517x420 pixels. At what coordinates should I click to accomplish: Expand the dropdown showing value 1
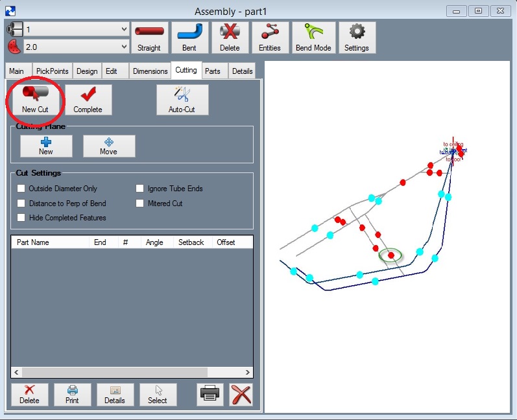(124, 30)
